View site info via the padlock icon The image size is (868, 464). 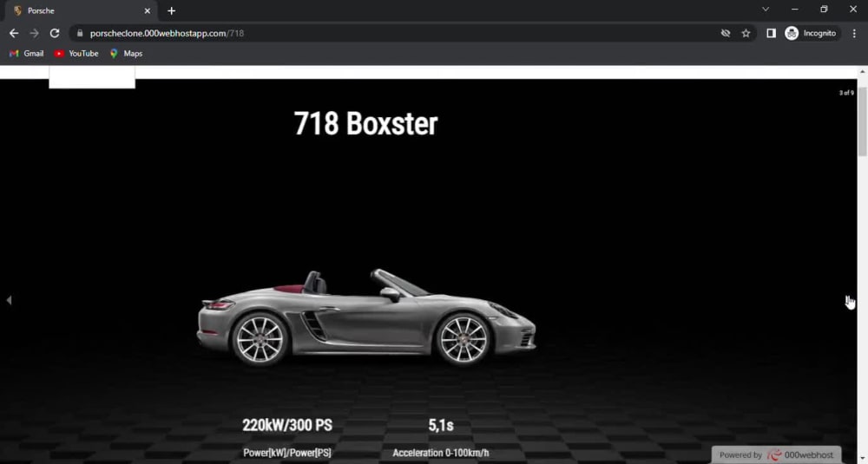click(x=80, y=33)
